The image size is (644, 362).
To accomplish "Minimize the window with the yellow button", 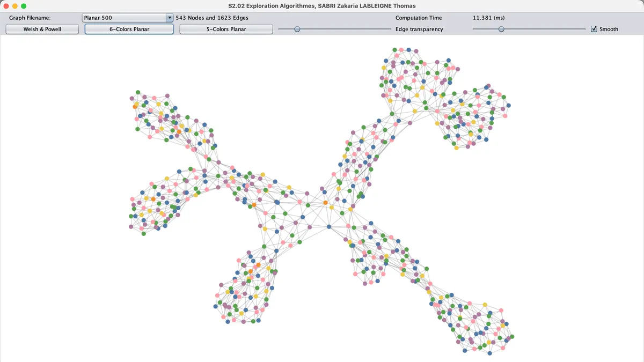I will [x=15, y=5].
